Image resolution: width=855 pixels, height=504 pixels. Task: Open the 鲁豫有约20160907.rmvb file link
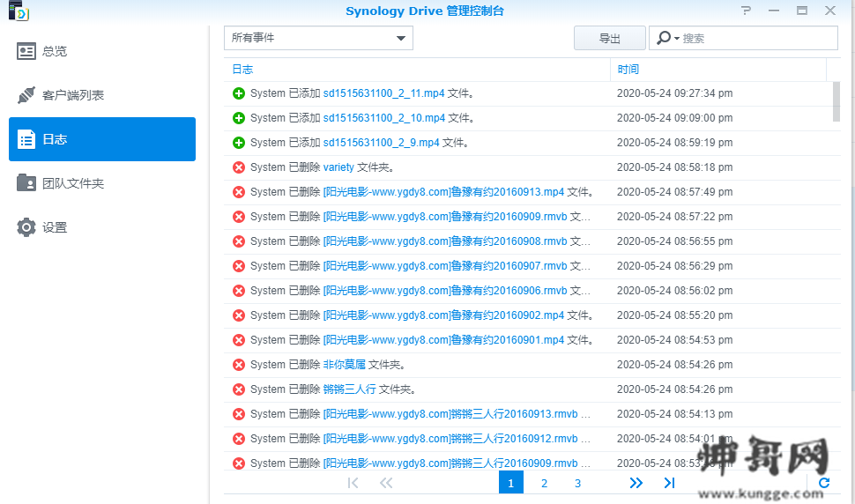point(445,266)
